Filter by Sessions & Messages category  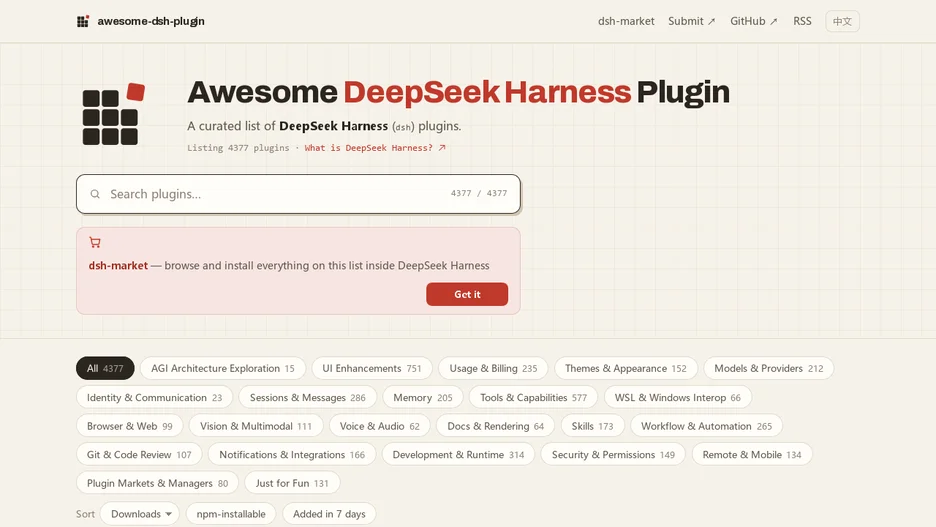[x=307, y=397]
